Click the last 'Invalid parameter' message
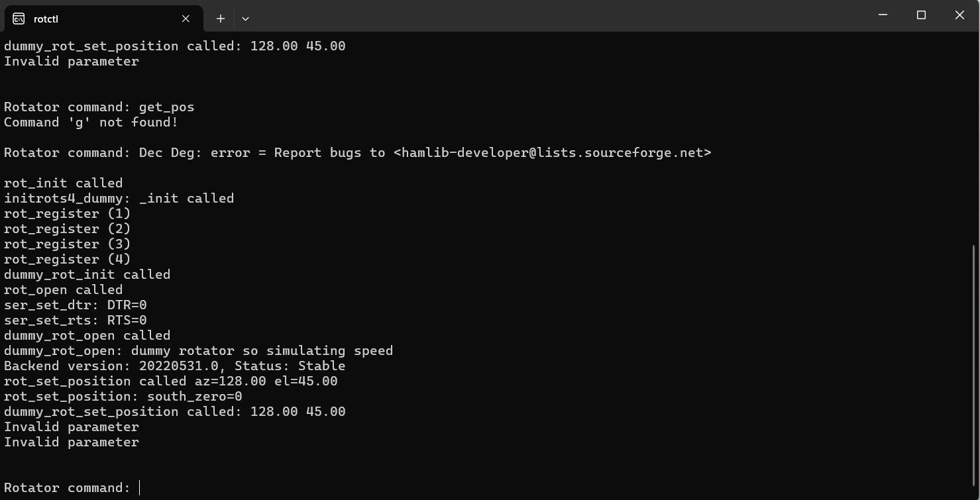The width and height of the screenshot is (980, 500). coord(72,442)
